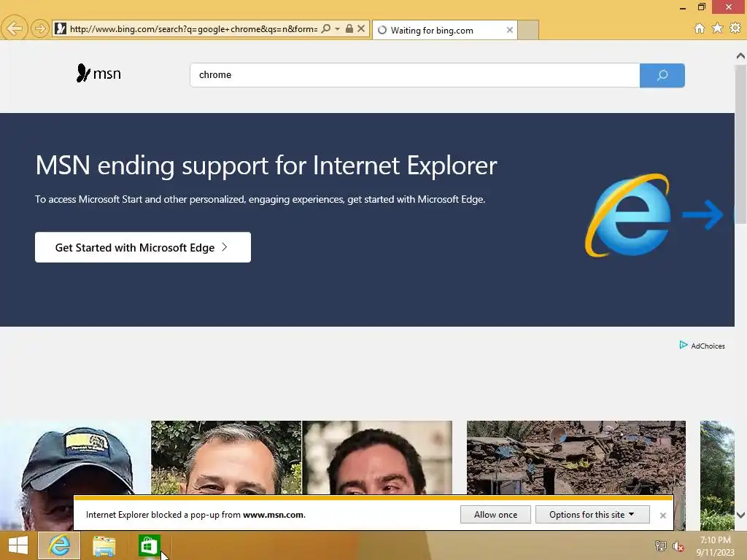Click 'MSN ending support for Internet Explorer' headline
Image resolution: width=747 pixels, height=560 pixels.
[266, 166]
